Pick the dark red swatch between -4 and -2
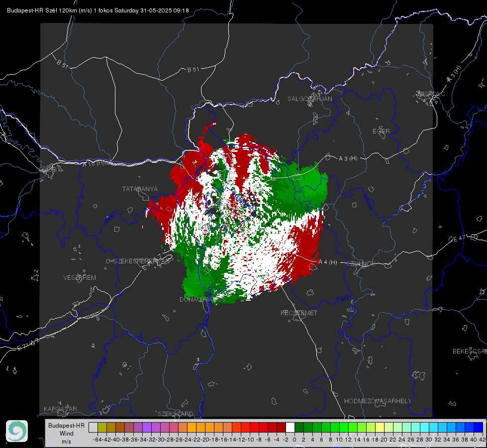The width and height of the screenshot is (487, 448). click(x=281, y=427)
